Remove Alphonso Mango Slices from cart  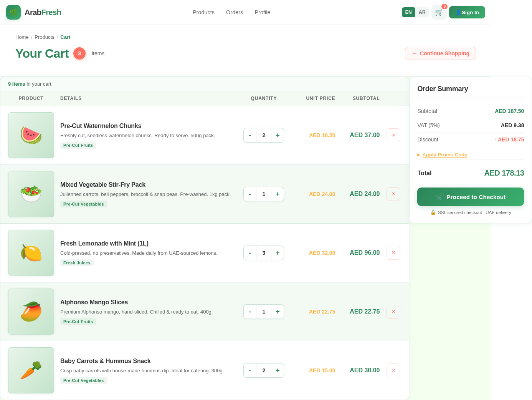point(393,312)
